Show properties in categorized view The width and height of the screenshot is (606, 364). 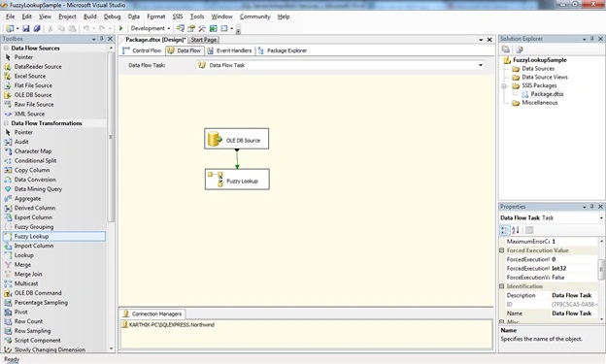(505, 230)
